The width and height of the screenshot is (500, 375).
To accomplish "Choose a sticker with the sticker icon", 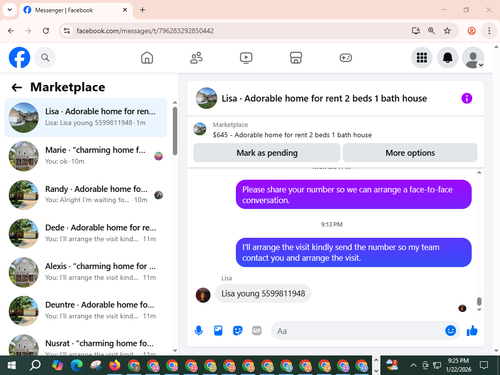I will point(237,331).
